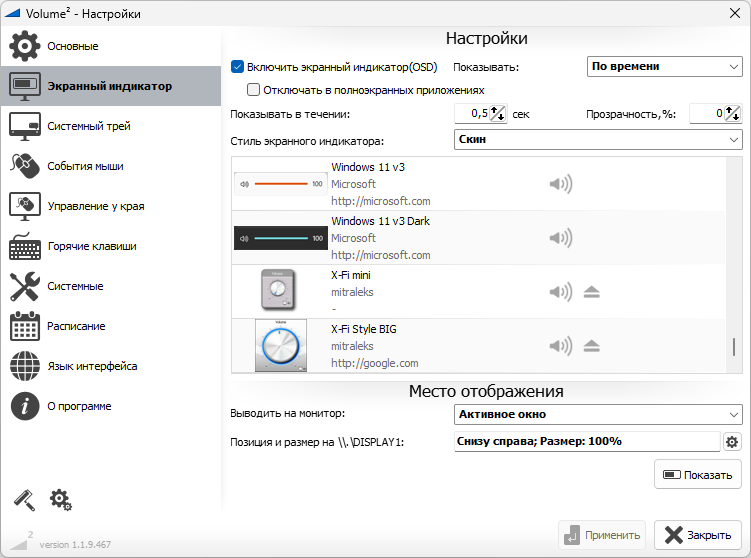The height and width of the screenshot is (558, 751).
Task: Click the Применить button
Action: coord(602,535)
